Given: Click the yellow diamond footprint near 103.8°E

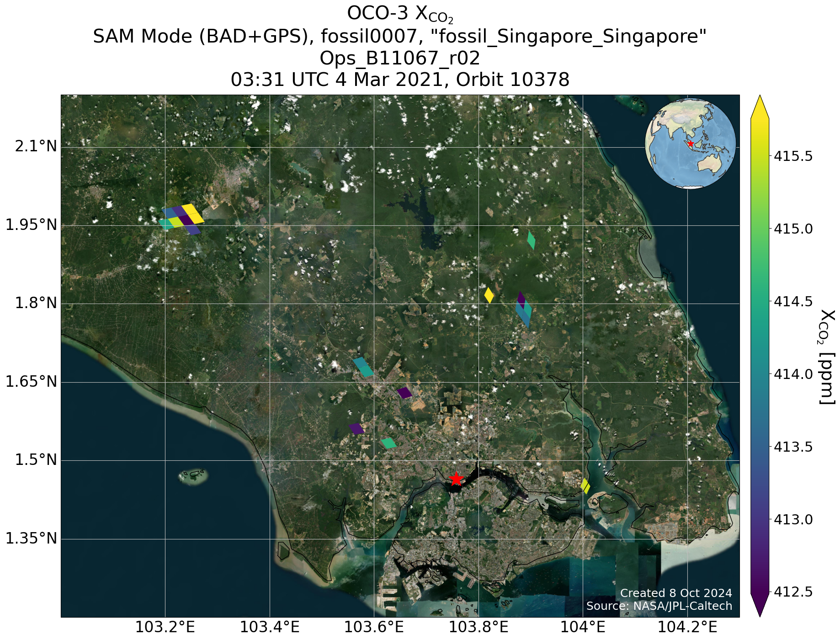Looking at the screenshot, I should [489, 295].
